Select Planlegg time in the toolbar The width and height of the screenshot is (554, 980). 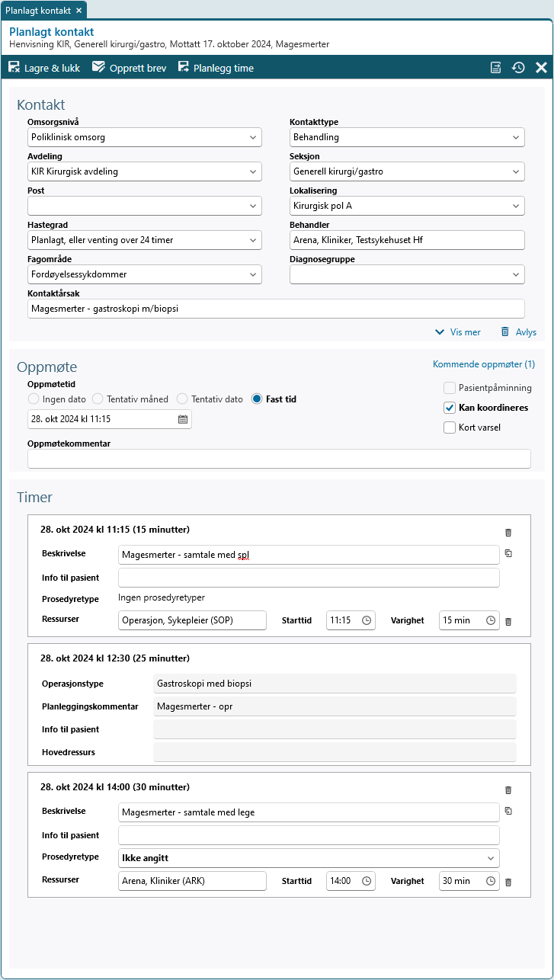[216, 67]
